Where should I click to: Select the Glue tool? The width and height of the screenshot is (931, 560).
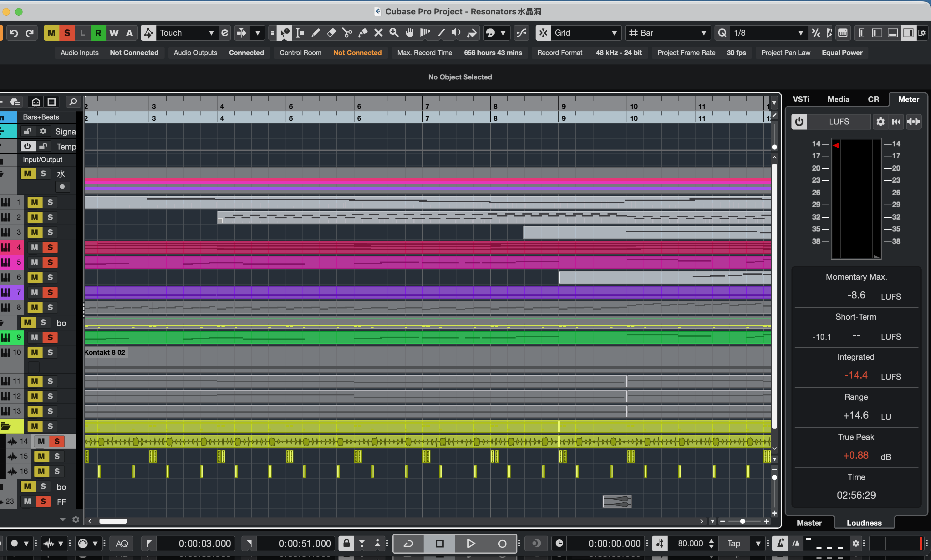[x=363, y=33]
